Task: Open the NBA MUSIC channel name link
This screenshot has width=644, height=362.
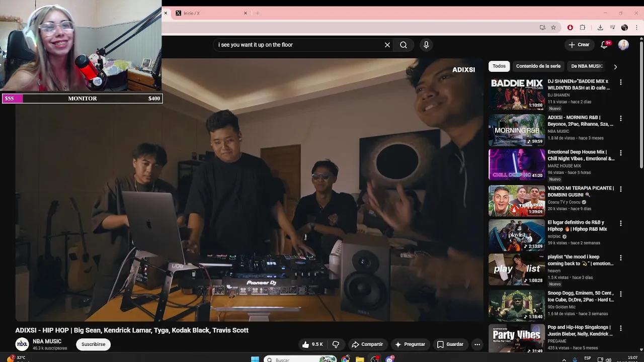Action: (x=47, y=341)
